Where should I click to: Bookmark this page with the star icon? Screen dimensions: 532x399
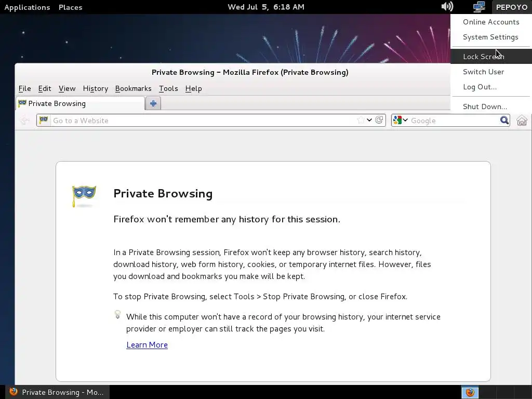[x=361, y=120]
